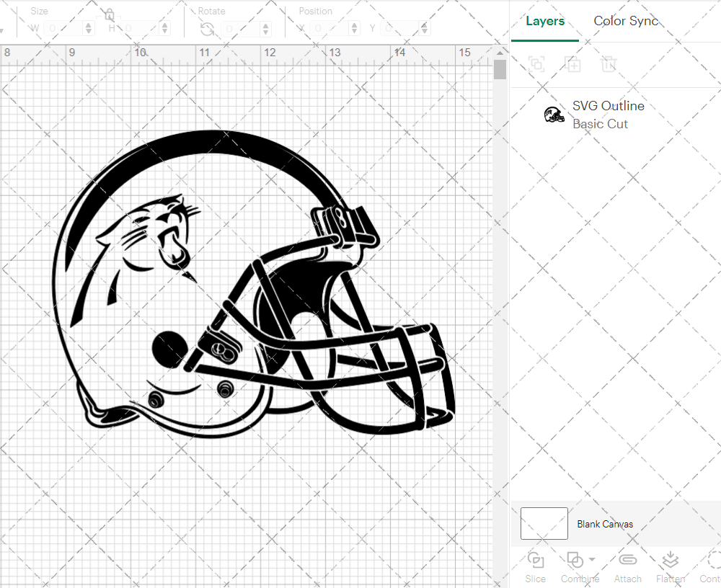Click the Attach tool

click(628, 567)
